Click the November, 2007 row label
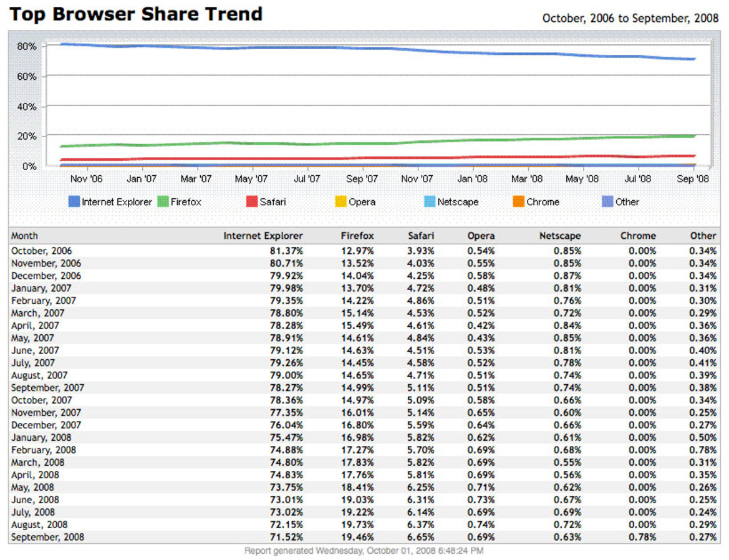This screenshot has width=729, height=560. 46,413
